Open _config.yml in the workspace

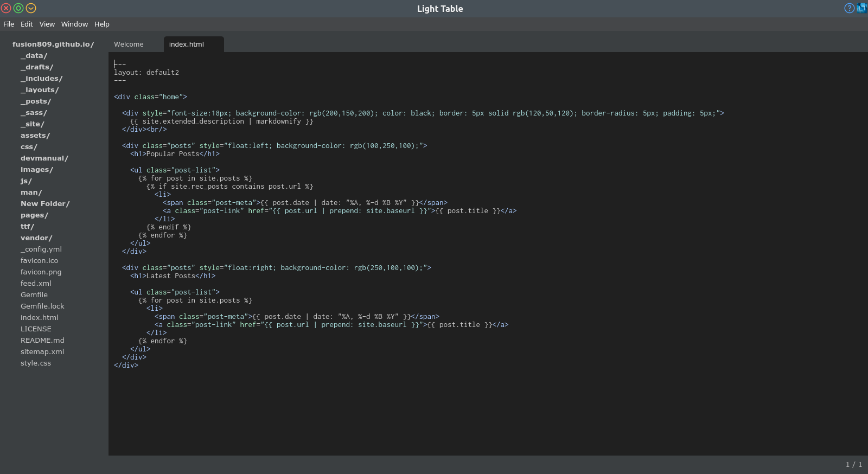[41, 249]
